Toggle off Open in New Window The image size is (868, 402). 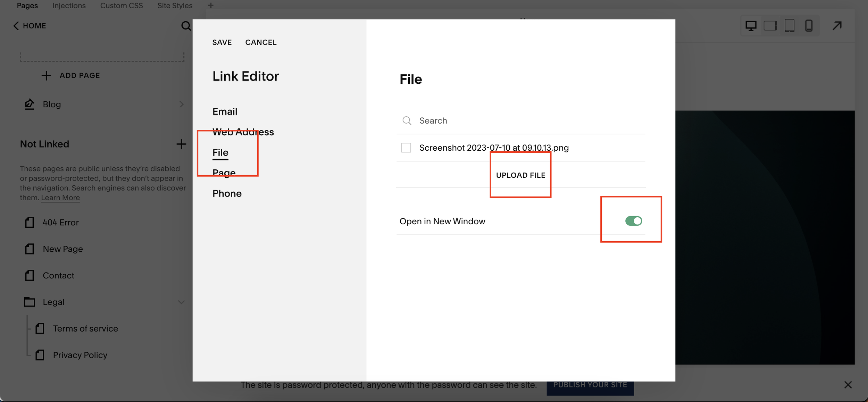tap(633, 221)
